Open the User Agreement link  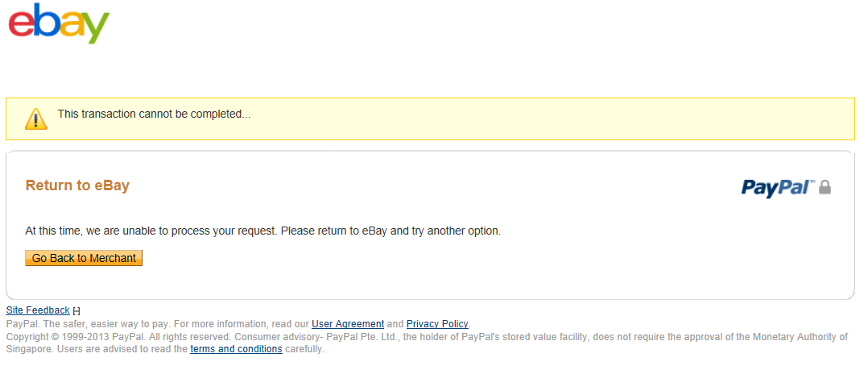(x=348, y=324)
